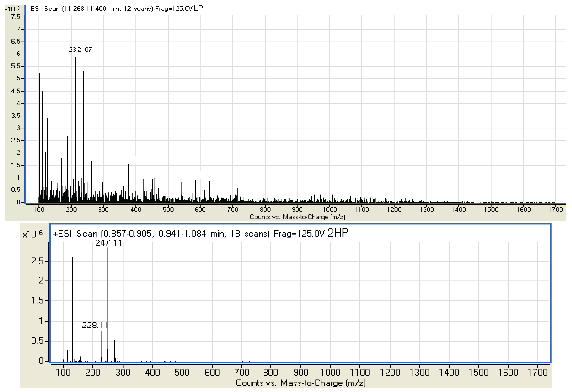Click the 247.11 peak label in 2HP spectrum
The height and width of the screenshot is (392, 572).
click(108, 243)
